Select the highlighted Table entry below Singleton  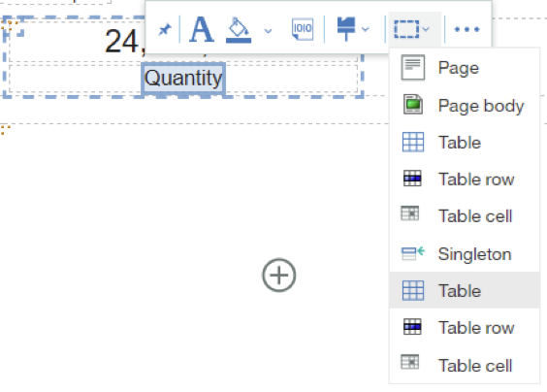465,290
